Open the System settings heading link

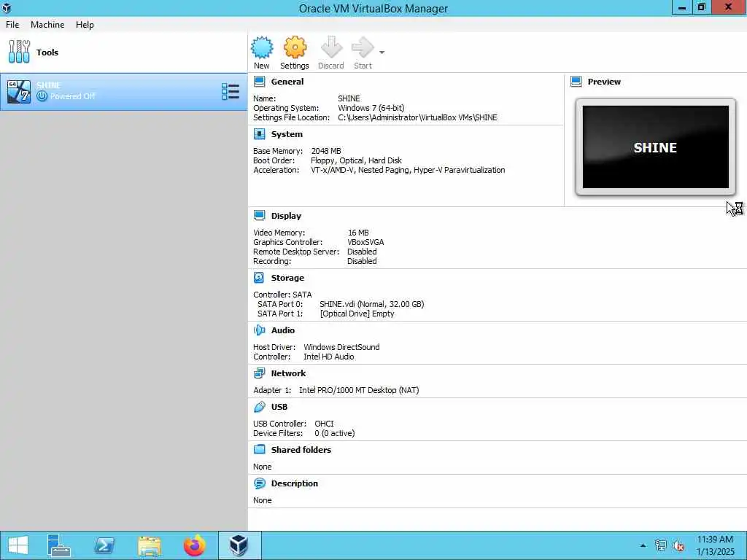287,134
